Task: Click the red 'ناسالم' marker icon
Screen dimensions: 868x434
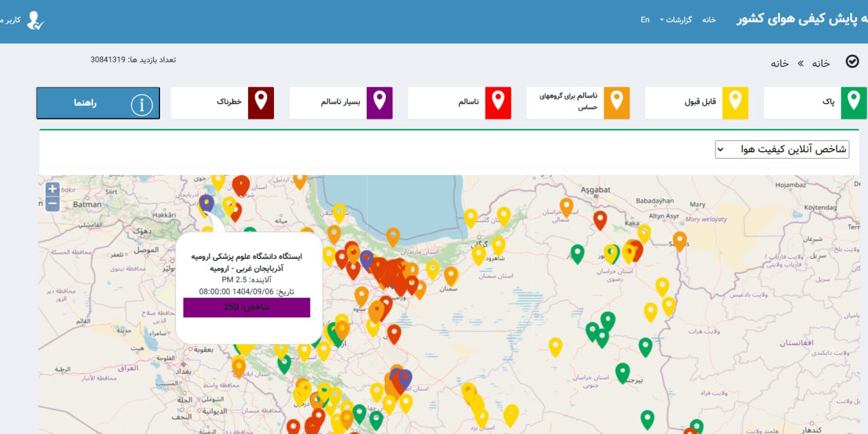Action: (x=498, y=102)
